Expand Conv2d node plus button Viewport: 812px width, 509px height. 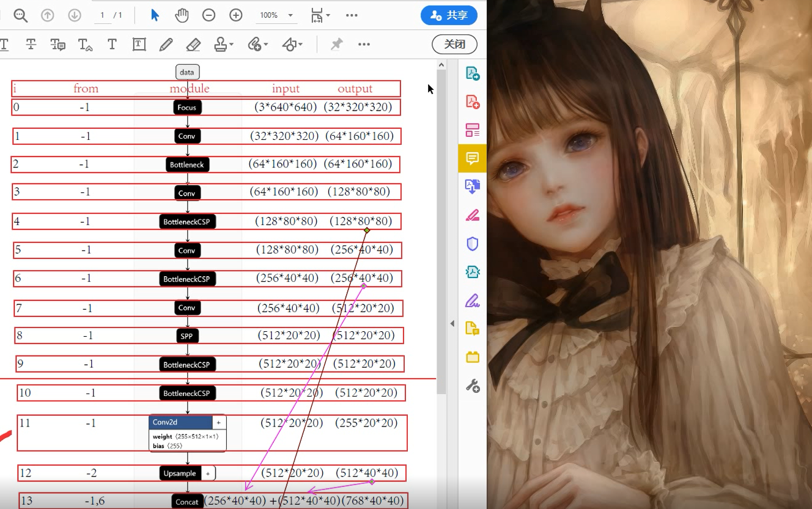coord(219,422)
